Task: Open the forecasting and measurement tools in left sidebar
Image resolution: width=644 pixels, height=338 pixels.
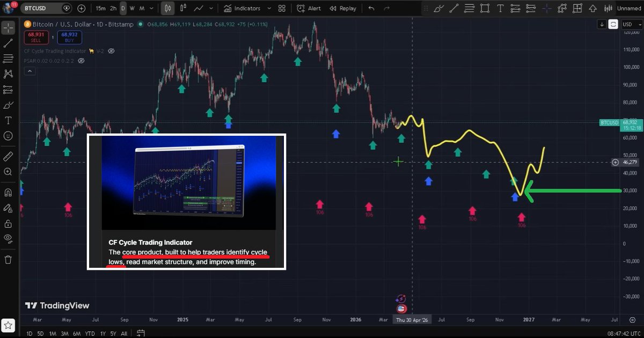Action: click(x=8, y=90)
